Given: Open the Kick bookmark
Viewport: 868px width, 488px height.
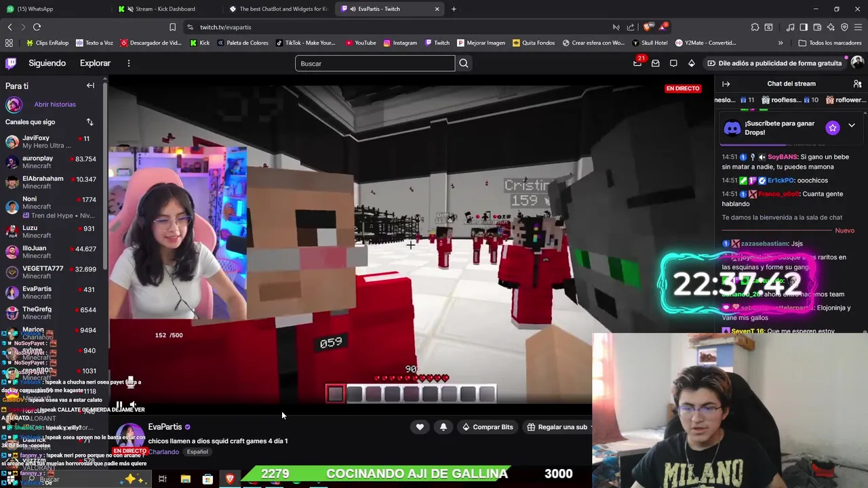Looking at the screenshot, I should 199,43.
